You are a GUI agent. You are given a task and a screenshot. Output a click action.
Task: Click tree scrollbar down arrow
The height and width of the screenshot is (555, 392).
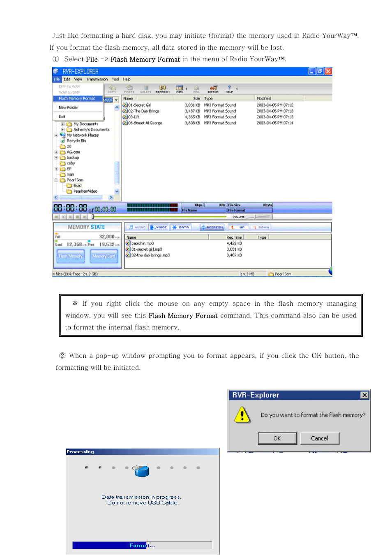click(117, 191)
